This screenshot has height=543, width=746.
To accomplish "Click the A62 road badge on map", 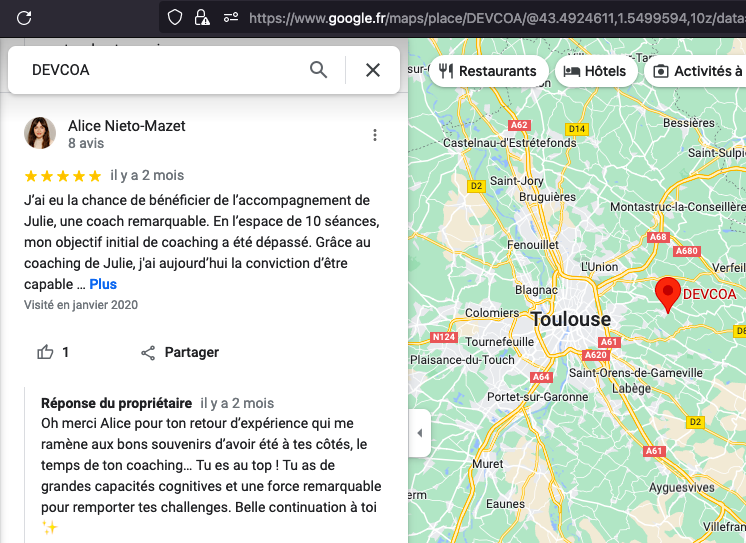I will pyautogui.click(x=519, y=125).
